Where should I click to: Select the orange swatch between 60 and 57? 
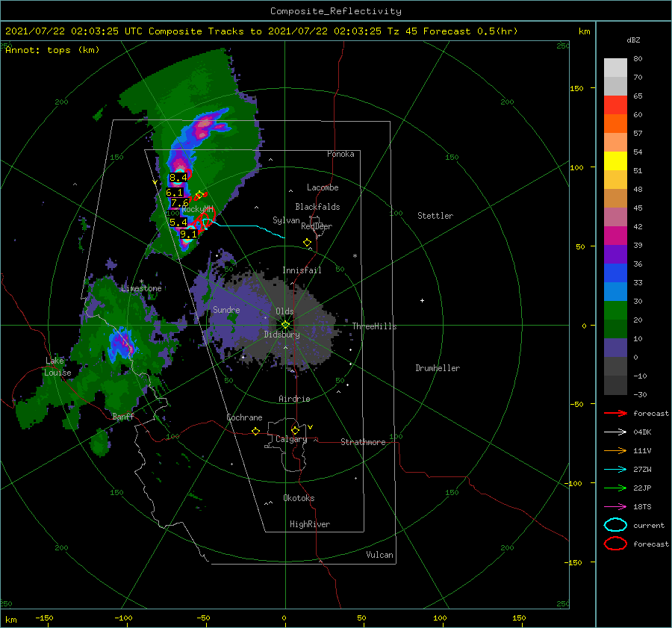click(615, 124)
